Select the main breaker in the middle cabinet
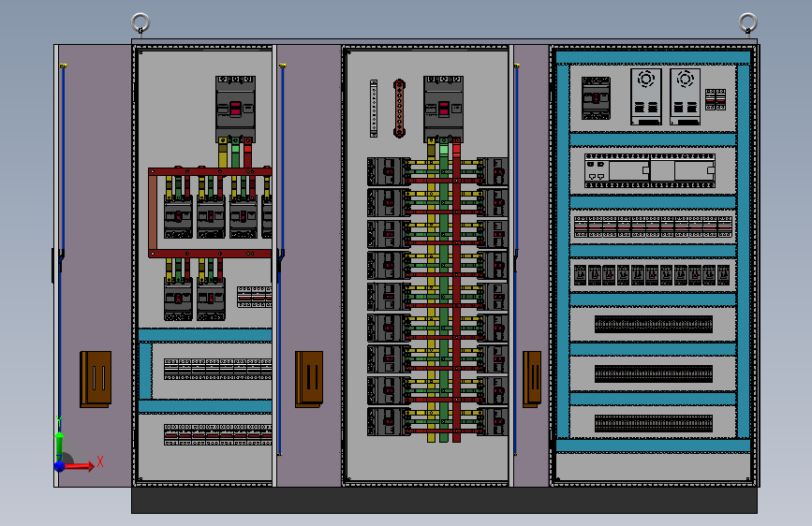The height and width of the screenshot is (526, 812). click(443, 110)
